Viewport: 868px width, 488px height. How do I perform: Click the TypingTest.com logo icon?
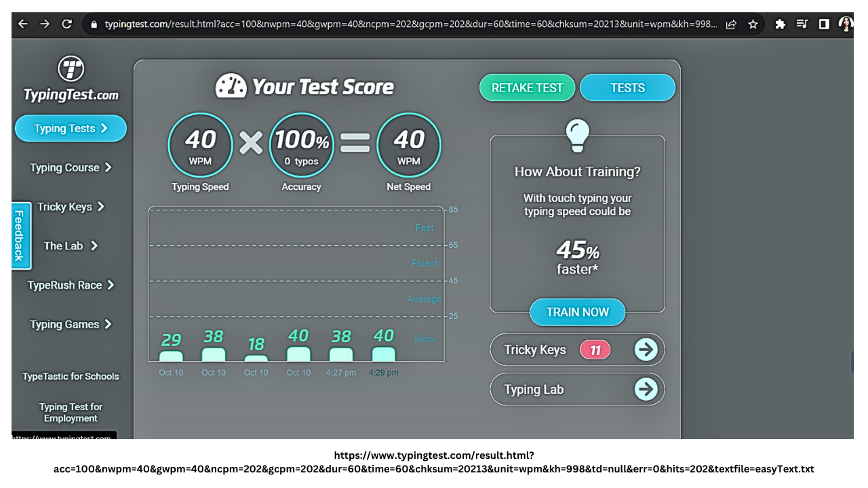click(71, 69)
